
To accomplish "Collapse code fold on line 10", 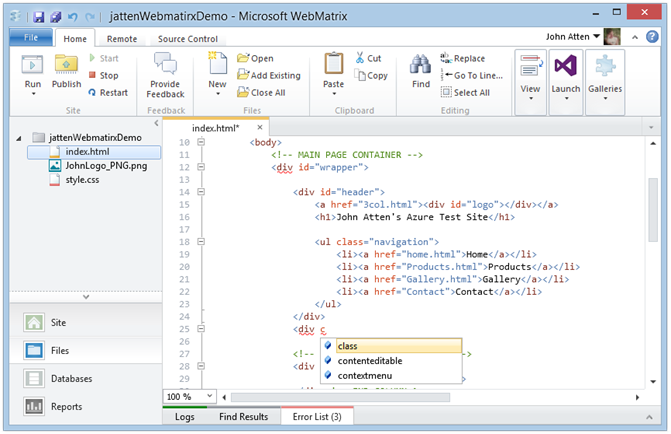I will pos(201,142).
